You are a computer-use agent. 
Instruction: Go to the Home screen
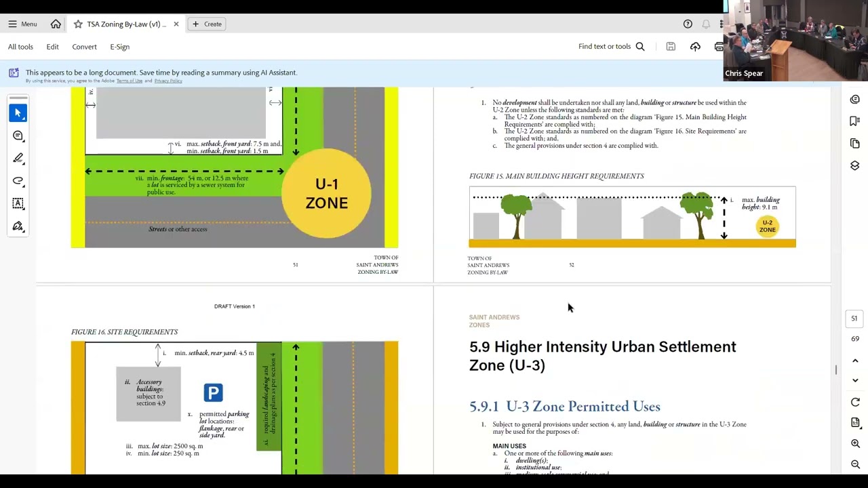pyautogui.click(x=56, y=24)
